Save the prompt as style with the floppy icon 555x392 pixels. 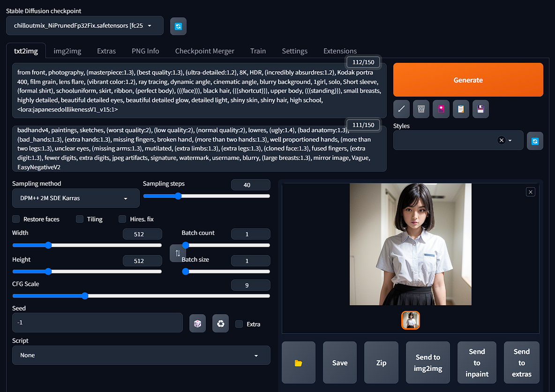tap(480, 109)
